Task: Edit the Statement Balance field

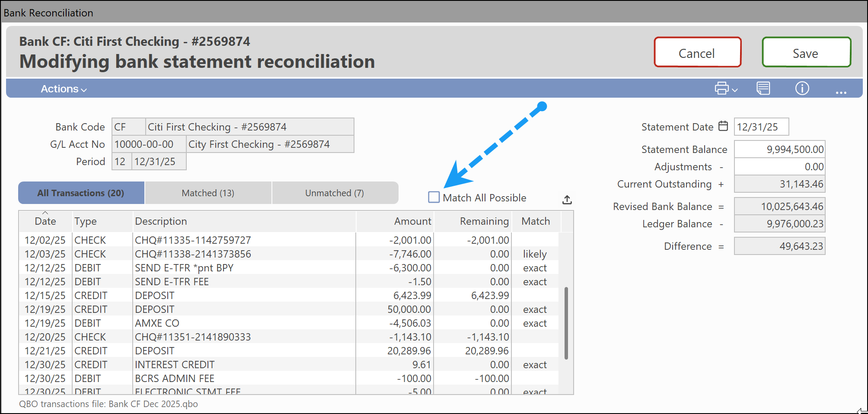Action: click(780, 149)
